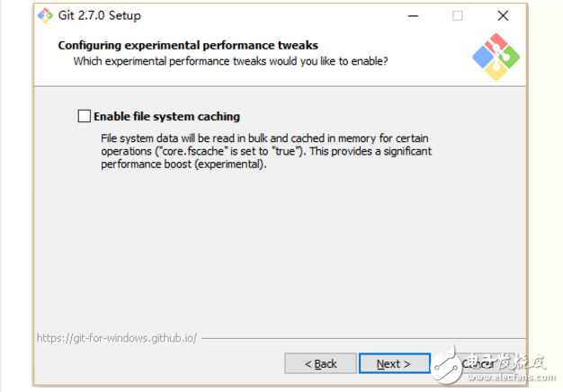Click the empty title bar space

[x=270, y=15]
